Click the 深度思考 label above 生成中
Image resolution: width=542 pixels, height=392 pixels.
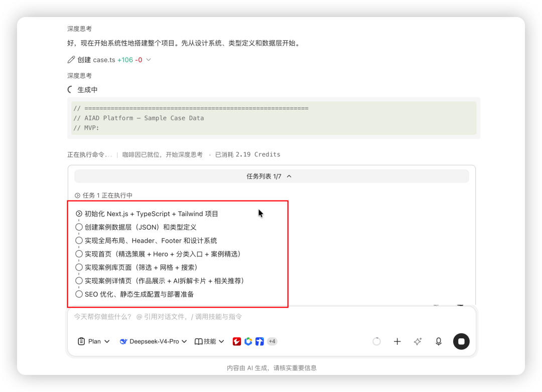[79, 76]
